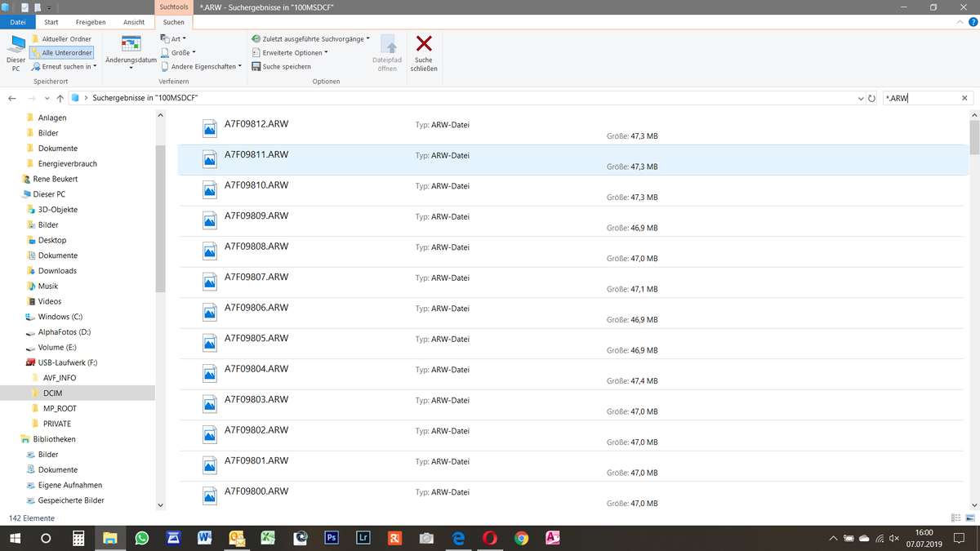Open Adobe Lightroom from the taskbar

point(363,538)
